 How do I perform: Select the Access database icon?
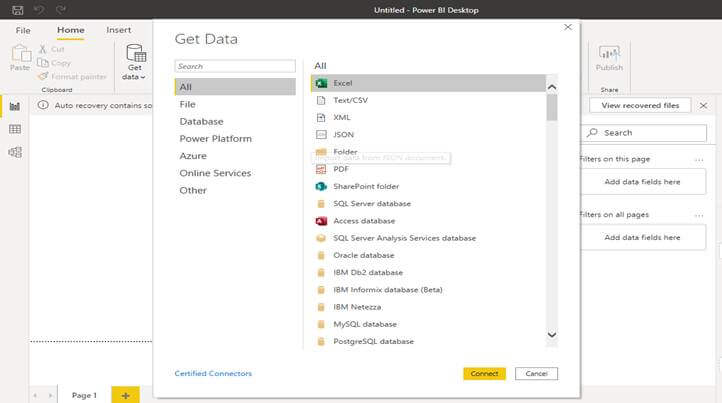point(321,221)
